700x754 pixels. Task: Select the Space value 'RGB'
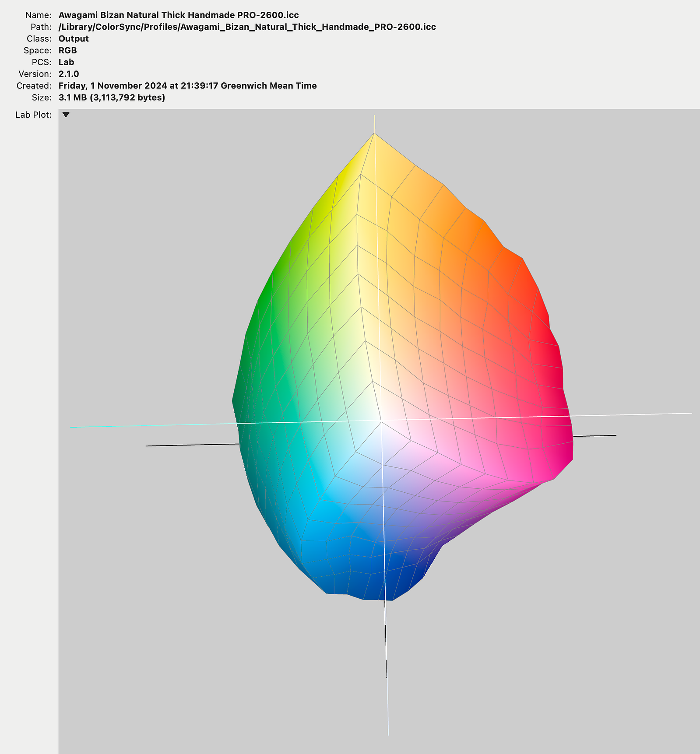(x=68, y=50)
